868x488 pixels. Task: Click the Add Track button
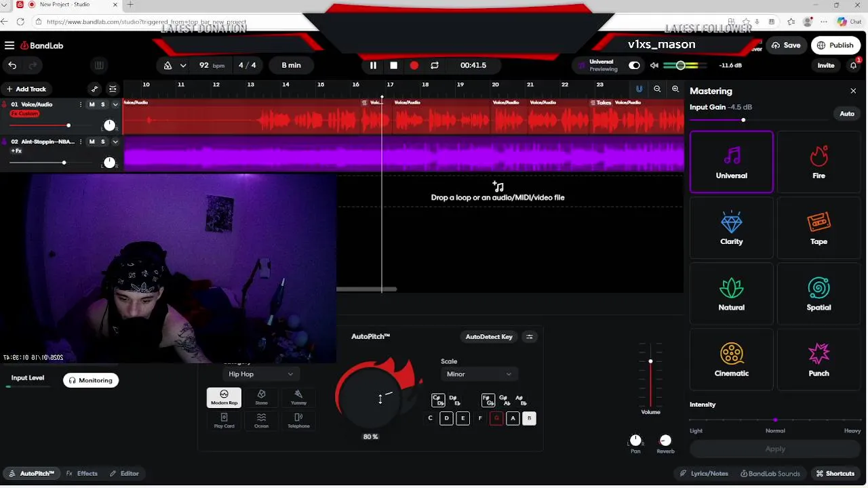pyautogui.click(x=26, y=89)
